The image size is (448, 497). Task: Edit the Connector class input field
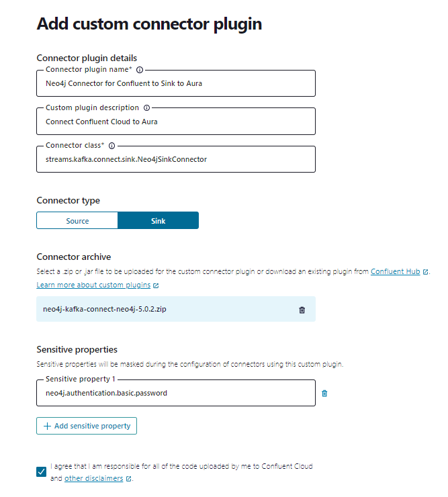[x=175, y=160]
